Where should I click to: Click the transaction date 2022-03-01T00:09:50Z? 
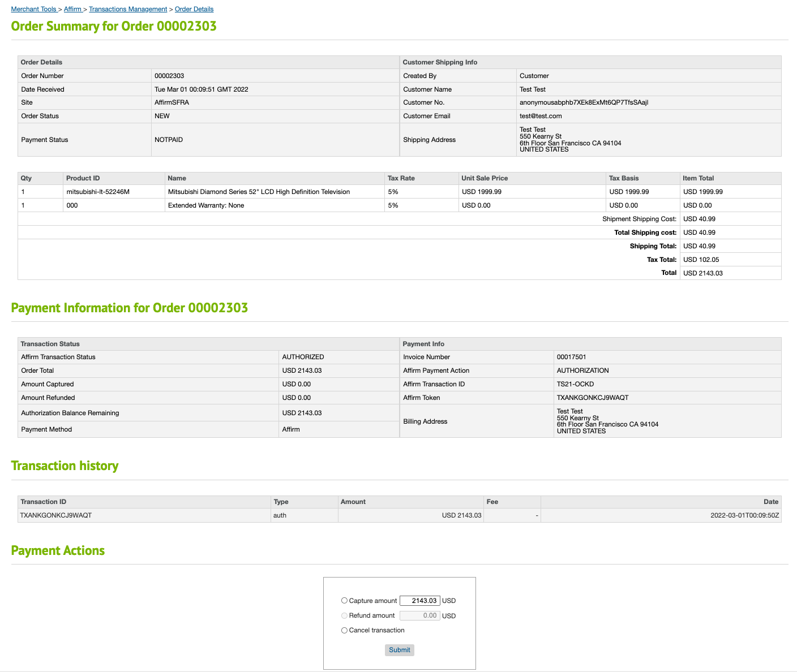(x=745, y=515)
